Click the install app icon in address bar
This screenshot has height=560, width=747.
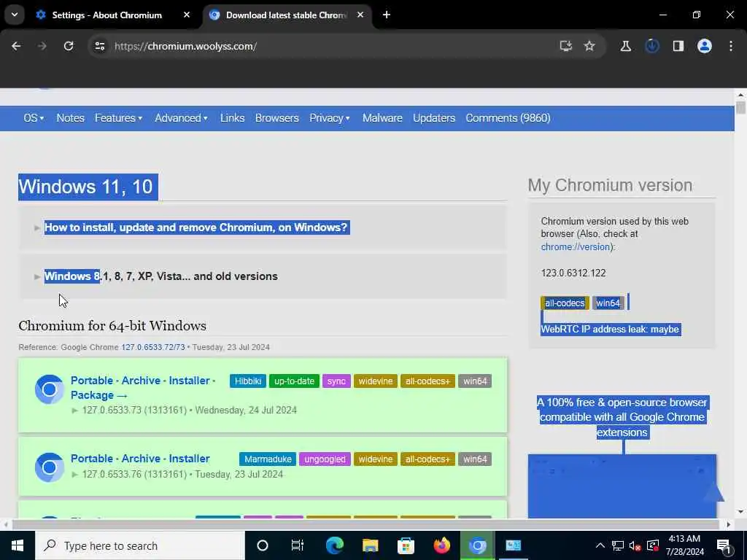(x=565, y=46)
